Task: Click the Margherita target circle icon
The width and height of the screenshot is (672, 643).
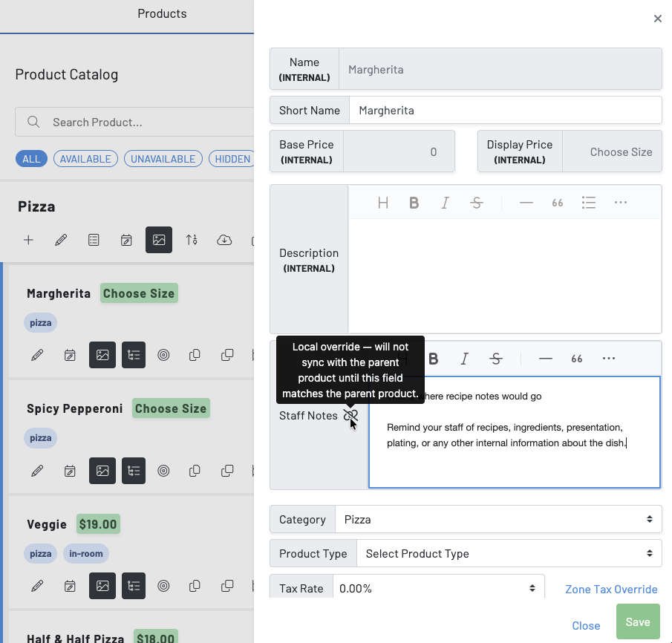Action: 163,355
